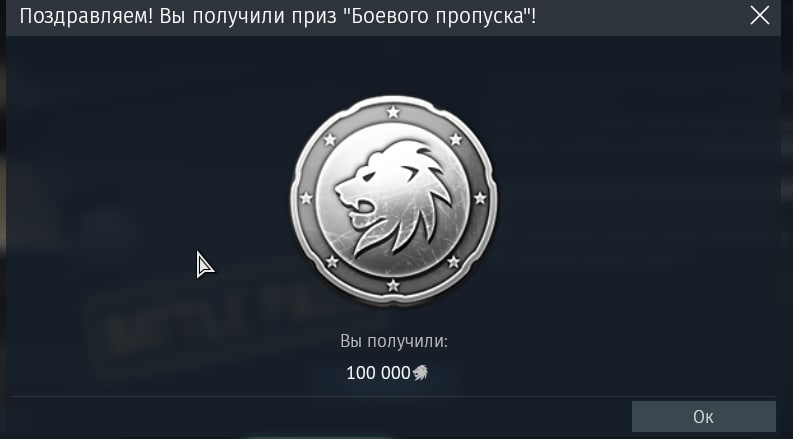Click the topmost star on the coin rim
This screenshot has height=439, width=793.
[393, 112]
